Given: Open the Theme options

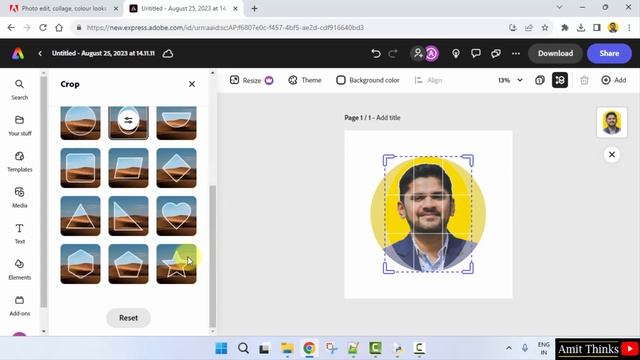Looking at the screenshot, I should tap(304, 80).
